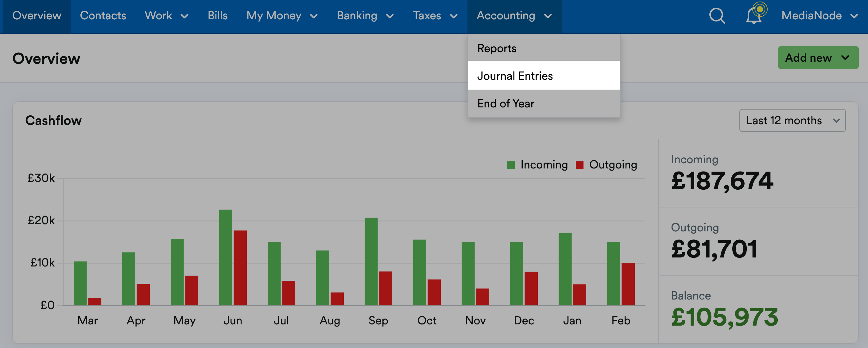868x348 pixels.
Task: Expand the My Money menu
Action: tap(282, 15)
